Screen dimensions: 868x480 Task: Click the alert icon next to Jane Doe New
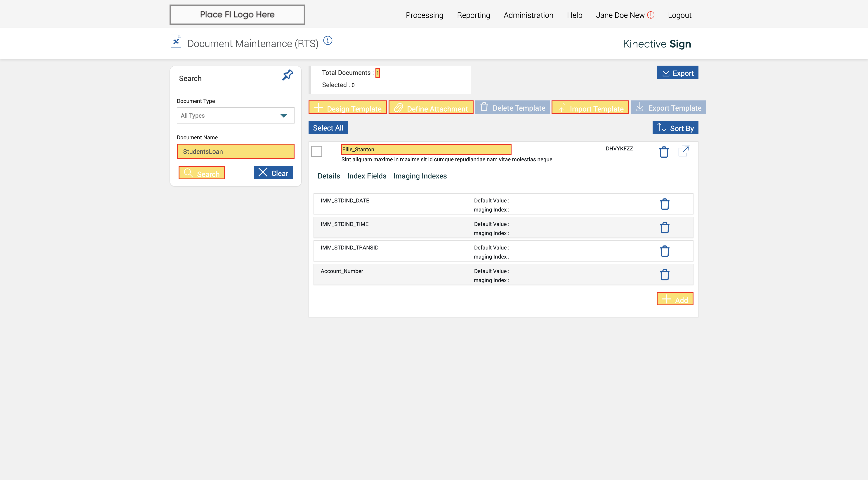[x=651, y=15]
